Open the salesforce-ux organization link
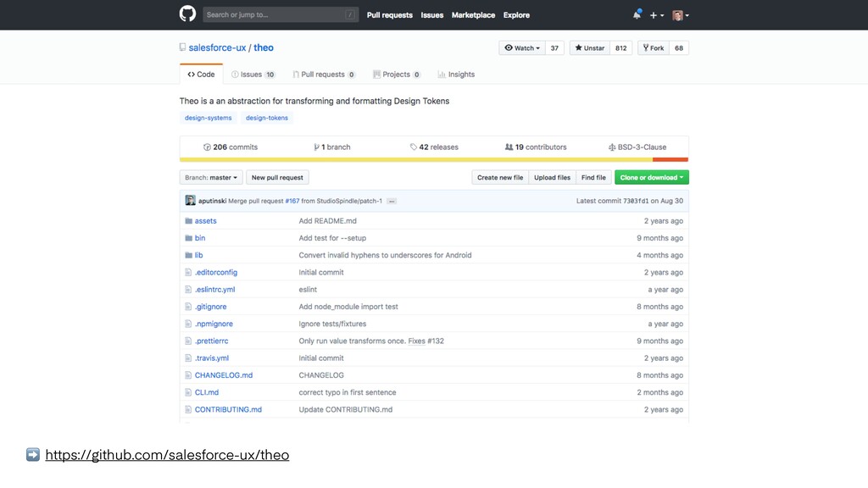Viewport: 868px width, 488px height. (217, 47)
